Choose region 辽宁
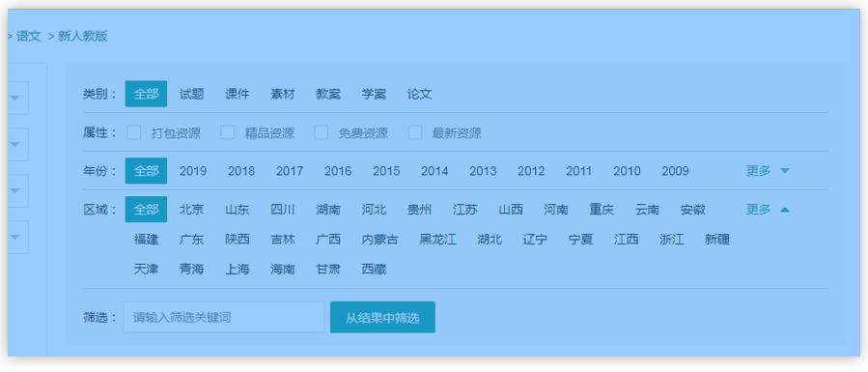Screen dimensions: 868x372 [535, 240]
